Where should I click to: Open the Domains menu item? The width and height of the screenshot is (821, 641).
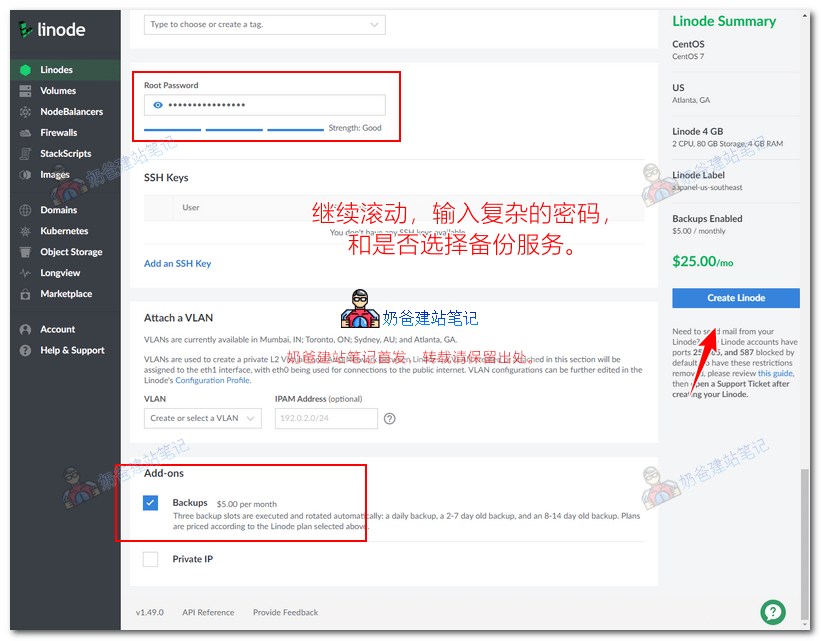tap(58, 210)
